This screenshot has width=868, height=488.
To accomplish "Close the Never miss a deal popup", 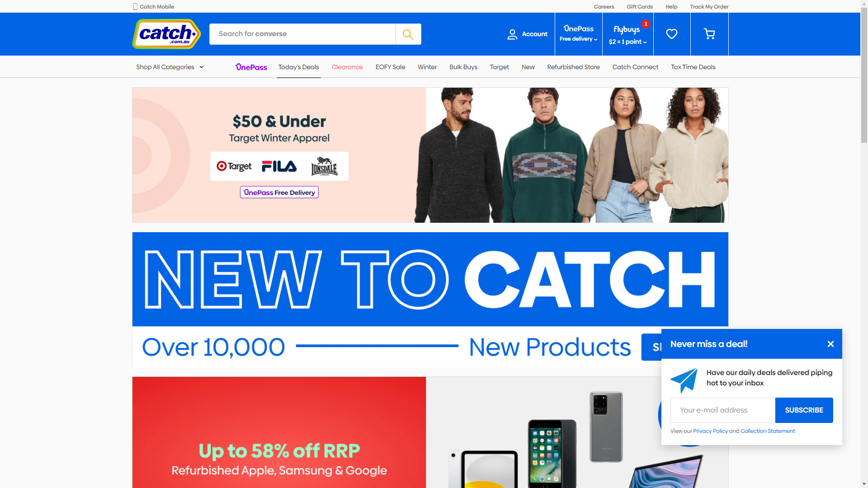I will tap(830, 344).
